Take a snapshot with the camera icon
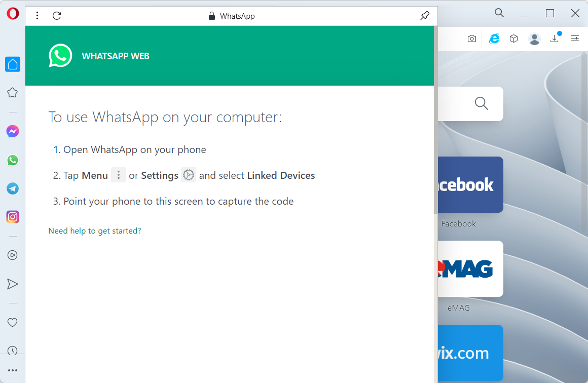The height and width of the screenshot is (383, 588). coord(472,39)
